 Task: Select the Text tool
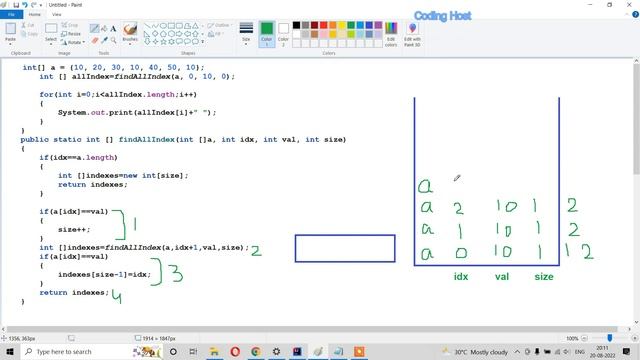point(113,28)
